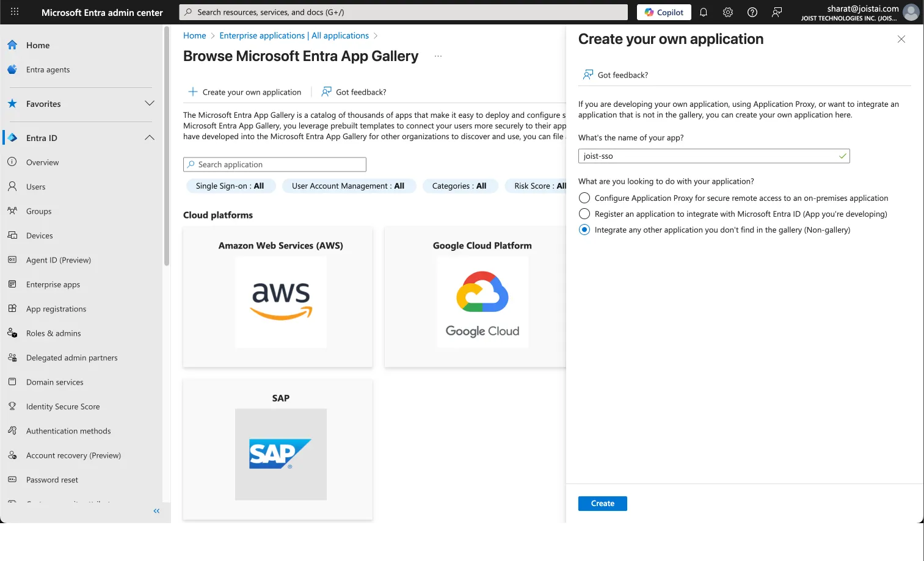Open the SAP application tile
924x561 pixels.
[x=278, y=450]
